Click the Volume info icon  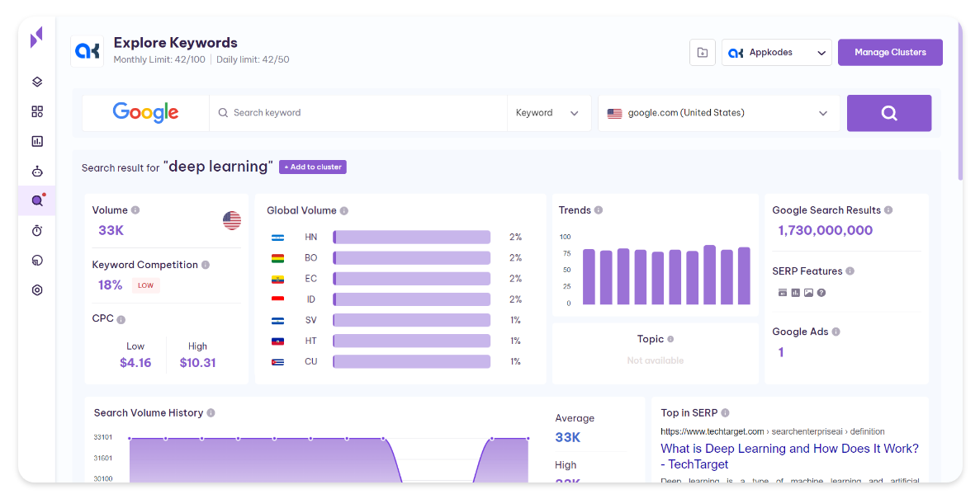[x=135, y=210]
